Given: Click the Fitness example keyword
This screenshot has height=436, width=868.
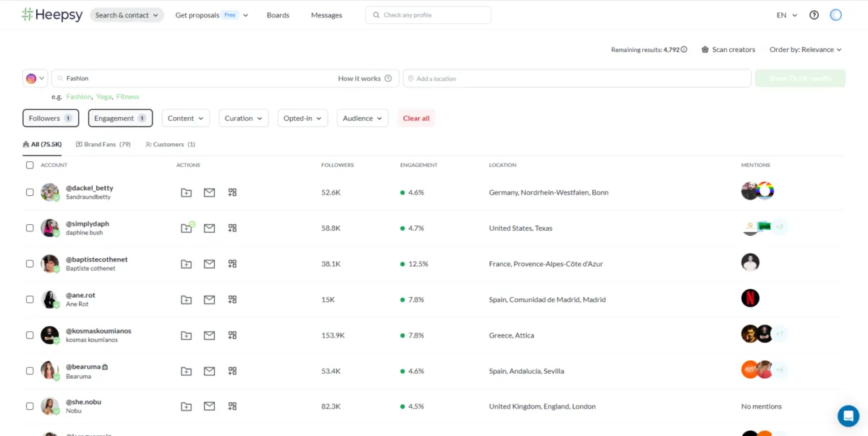Looking at the screenshot, I should [127, 97].
